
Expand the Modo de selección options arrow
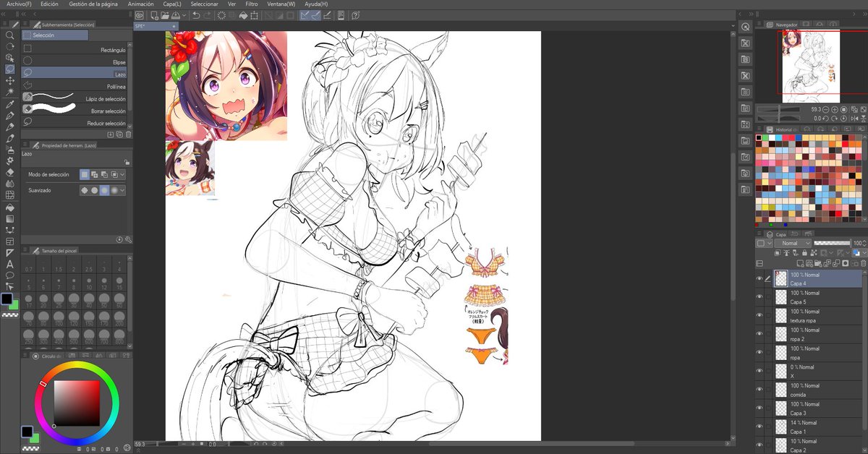pyautogui.click(x=123, y=174)
